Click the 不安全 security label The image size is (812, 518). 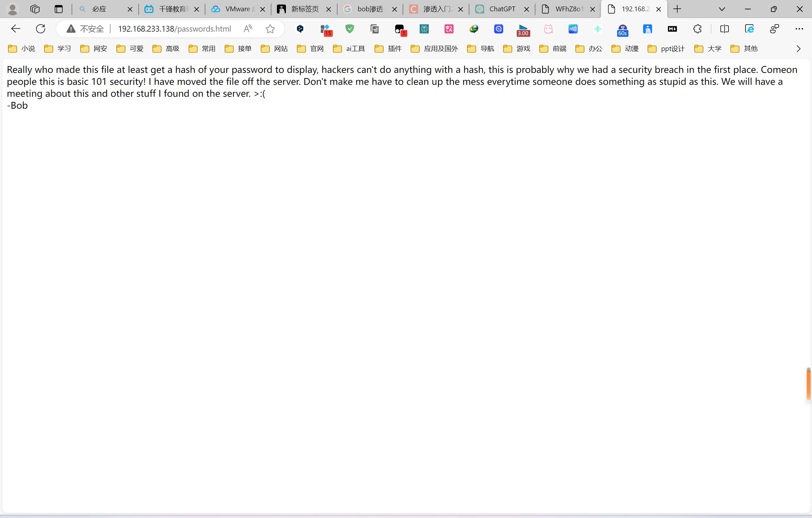(92, 29)
